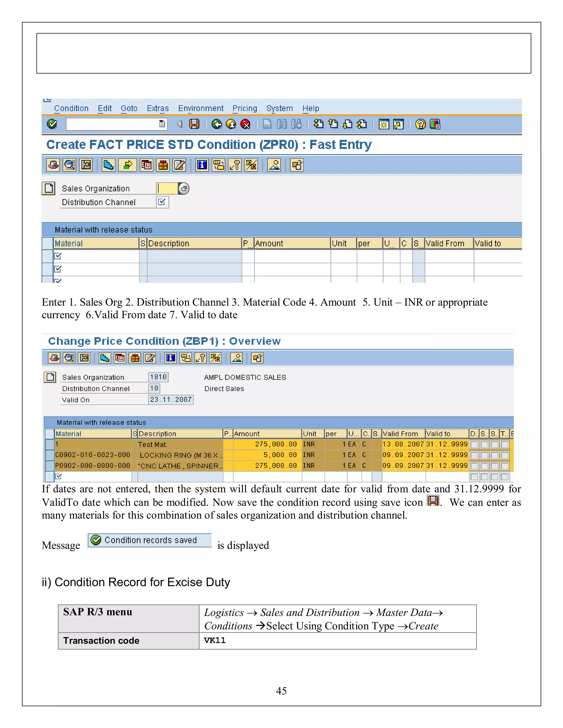
Task: Click the gift box icon in Fast Entry toolbar
Action: [x=163, y=165]
